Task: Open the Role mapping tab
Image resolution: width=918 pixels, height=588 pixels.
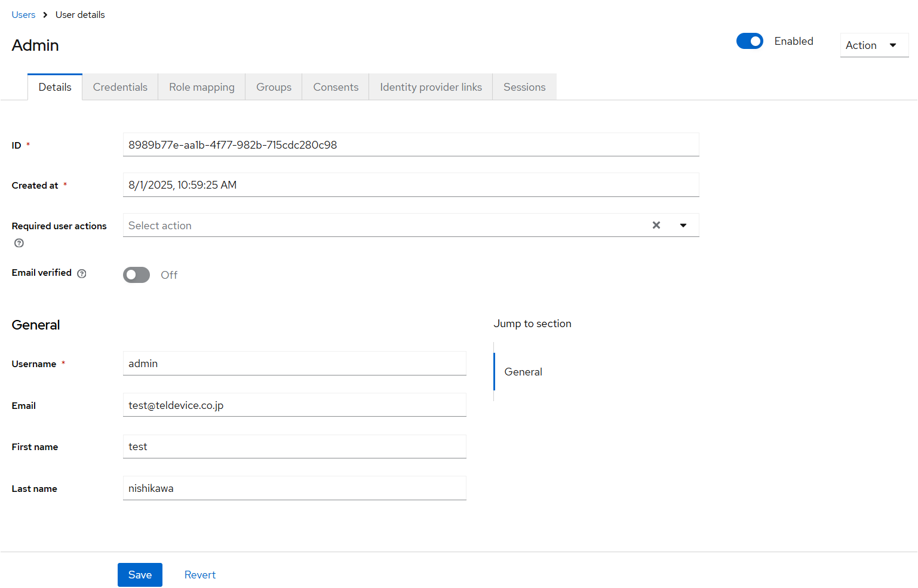Action: tap(201, 87)
